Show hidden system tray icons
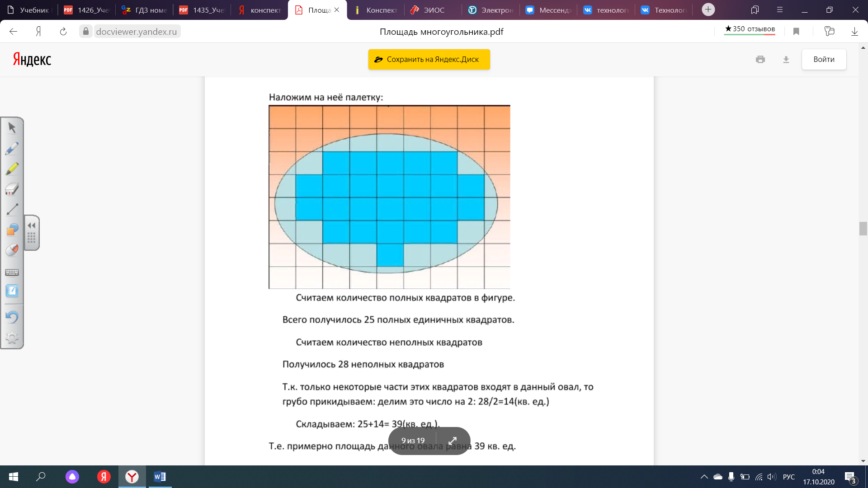This screenshot has width=868, height=488. 704,477
